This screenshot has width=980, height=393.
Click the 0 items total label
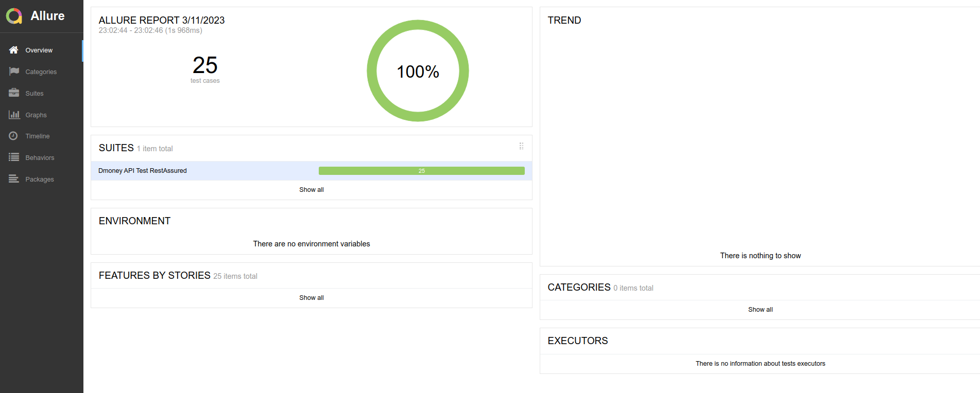(x=633, y=288)
